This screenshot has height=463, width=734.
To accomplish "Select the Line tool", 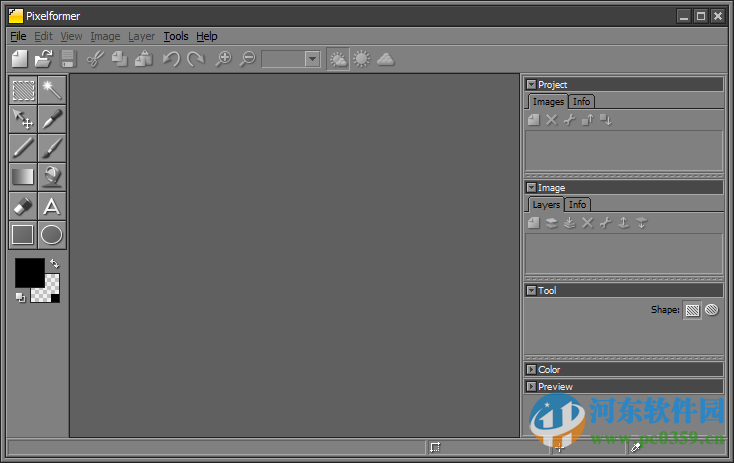I will click(x=23, y=148).
